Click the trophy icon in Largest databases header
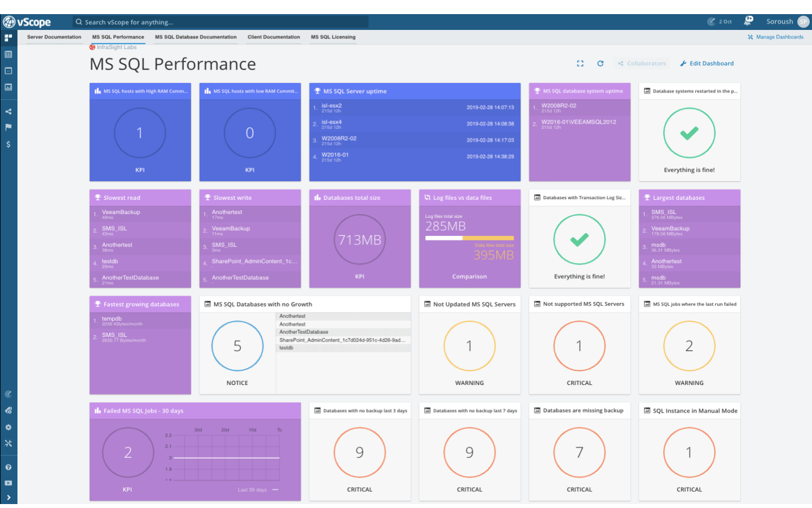 click(x=647, y=198)
